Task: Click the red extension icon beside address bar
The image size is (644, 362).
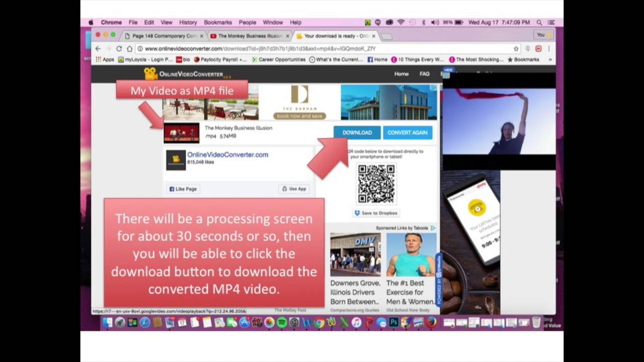Action: click(538, 49)
